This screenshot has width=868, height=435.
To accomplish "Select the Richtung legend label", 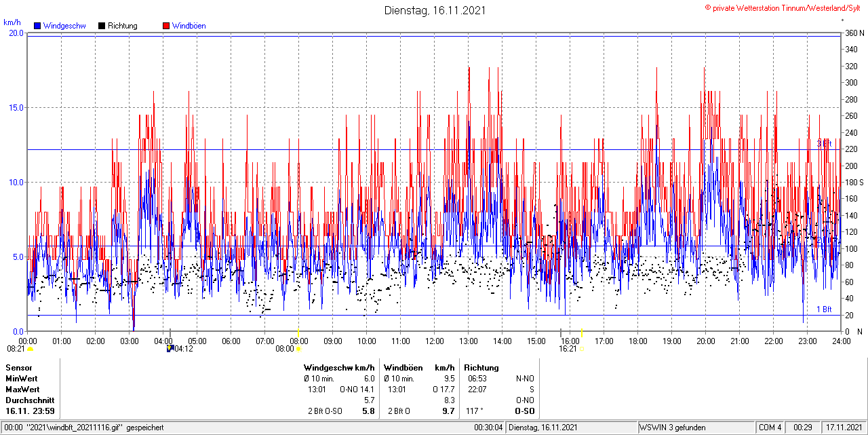I will coord(123,26).
